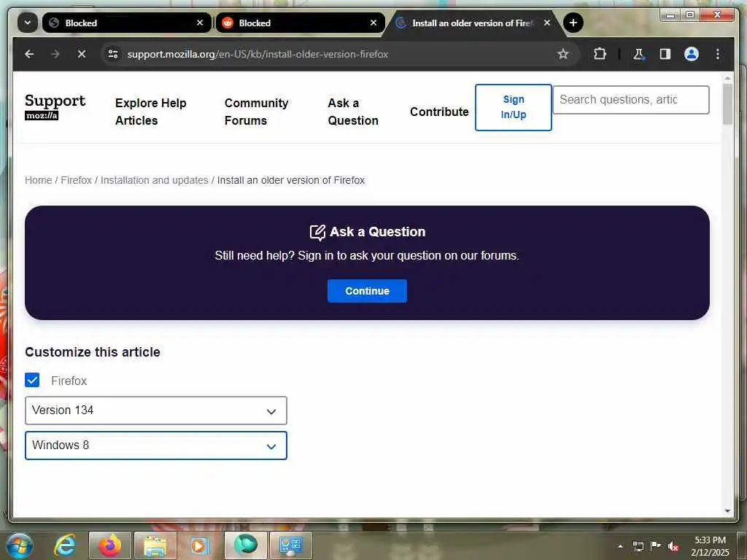
Task: Bookmark this page with the star icon
Action: click(562, 54)
